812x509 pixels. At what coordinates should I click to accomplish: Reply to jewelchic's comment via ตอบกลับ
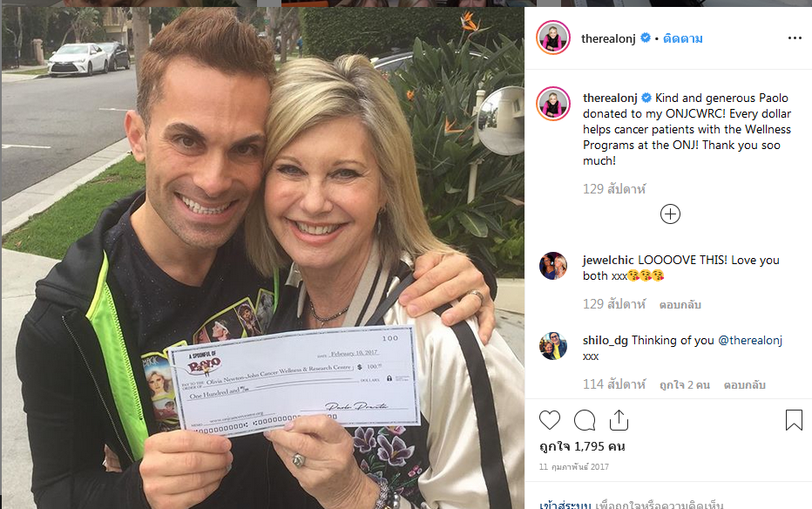tap(680, 304)
